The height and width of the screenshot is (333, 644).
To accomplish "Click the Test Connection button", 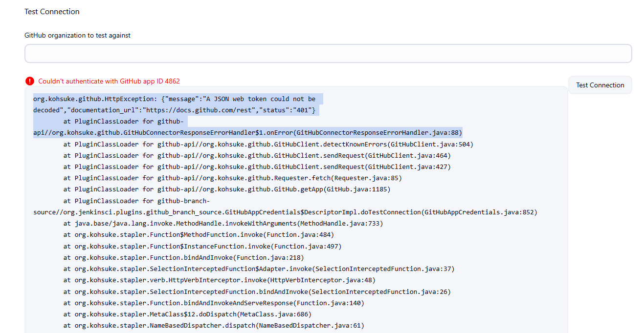I will 600,85.
